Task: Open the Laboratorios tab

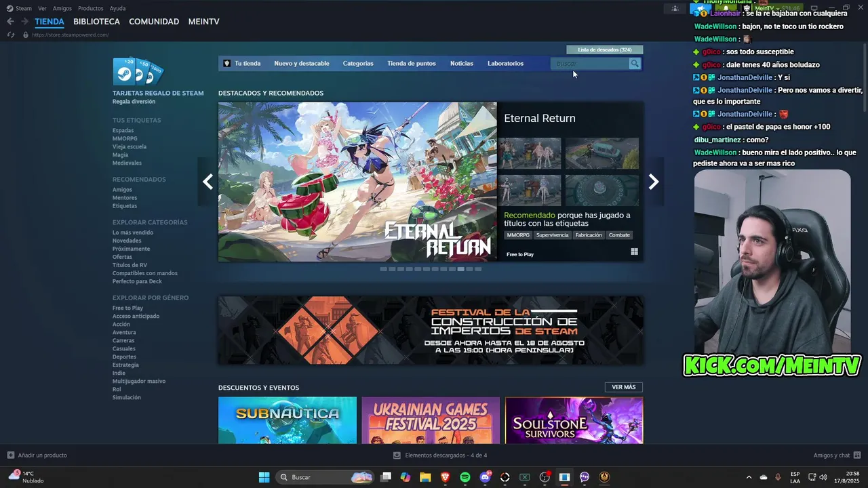Action: [x=505, y=64]
